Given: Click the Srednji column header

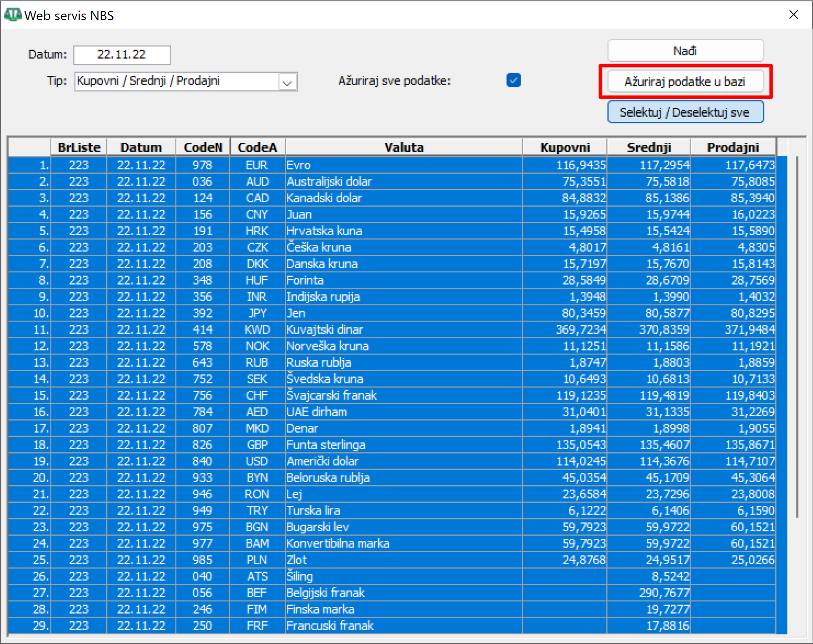Looking at the screenshot, I should pyautogui.click(x=648, y=147).
